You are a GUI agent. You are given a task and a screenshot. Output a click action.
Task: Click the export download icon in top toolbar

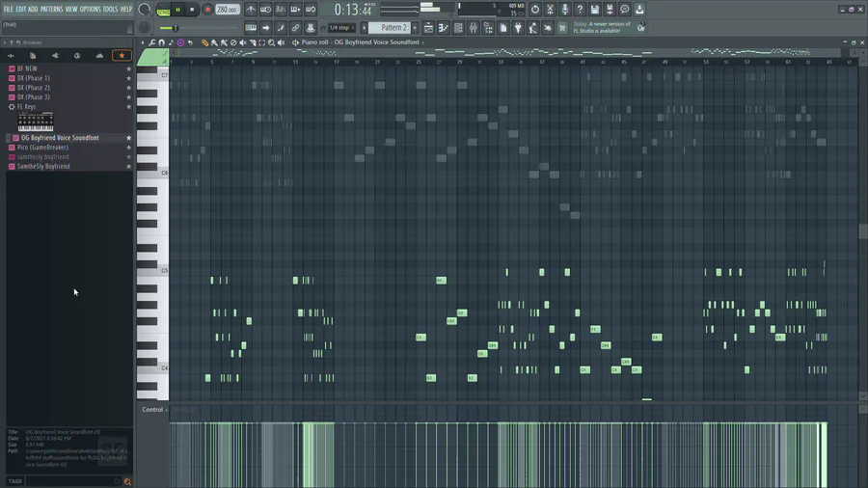tap(639, 10)
